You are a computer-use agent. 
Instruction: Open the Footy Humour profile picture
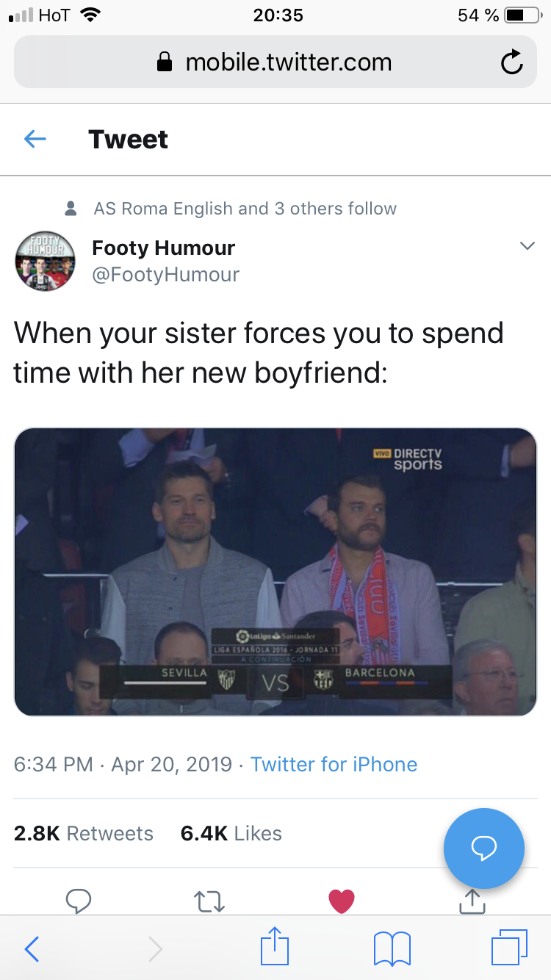[45, 261]
